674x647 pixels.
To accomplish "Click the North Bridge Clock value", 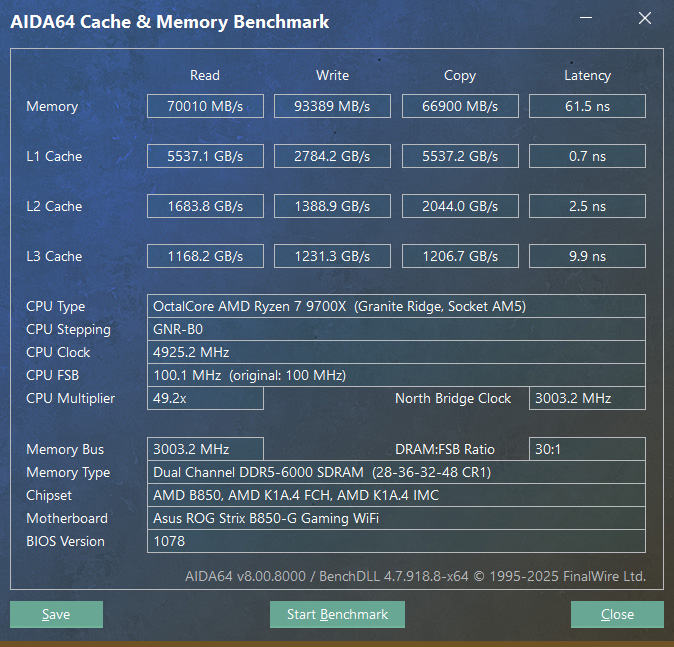I will 587,398.
